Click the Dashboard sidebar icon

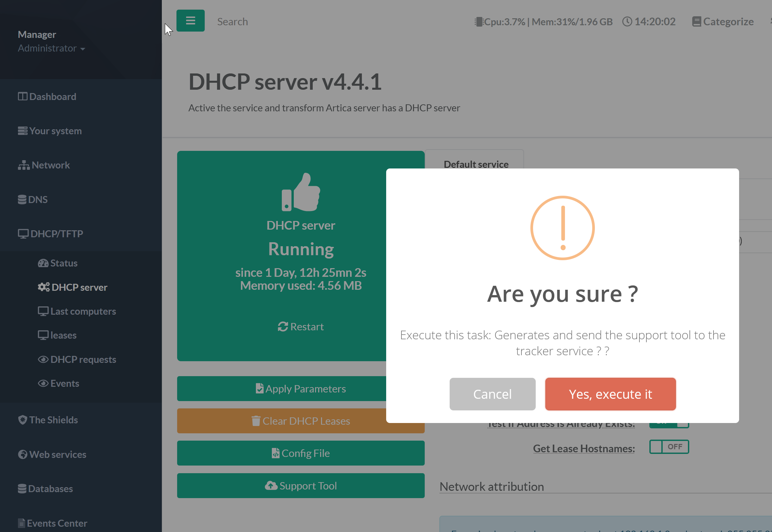(22, 97)
